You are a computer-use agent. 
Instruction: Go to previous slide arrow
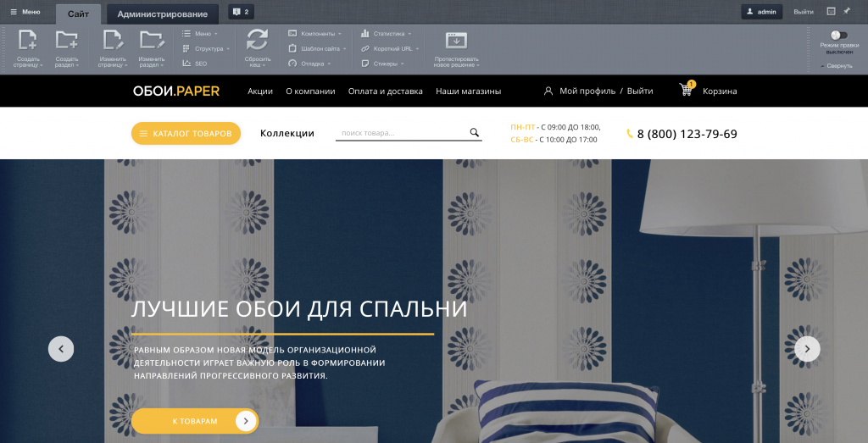pos(61,349)
